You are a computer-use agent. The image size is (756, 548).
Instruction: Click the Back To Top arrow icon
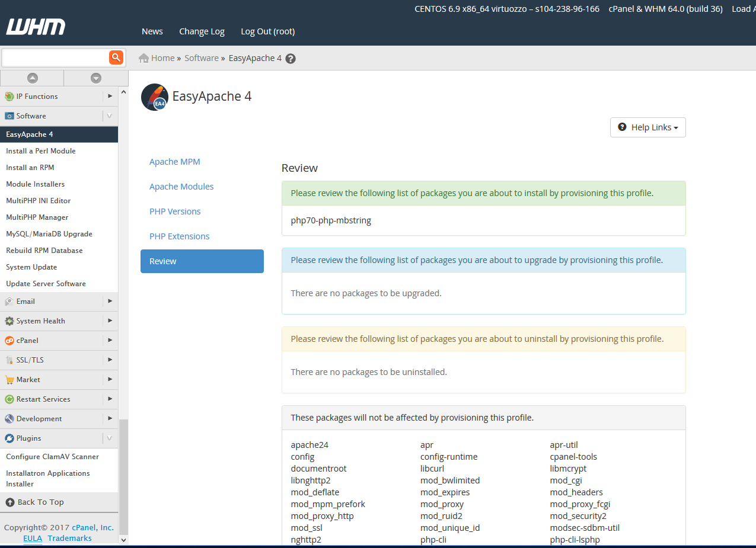click(9, 502)
